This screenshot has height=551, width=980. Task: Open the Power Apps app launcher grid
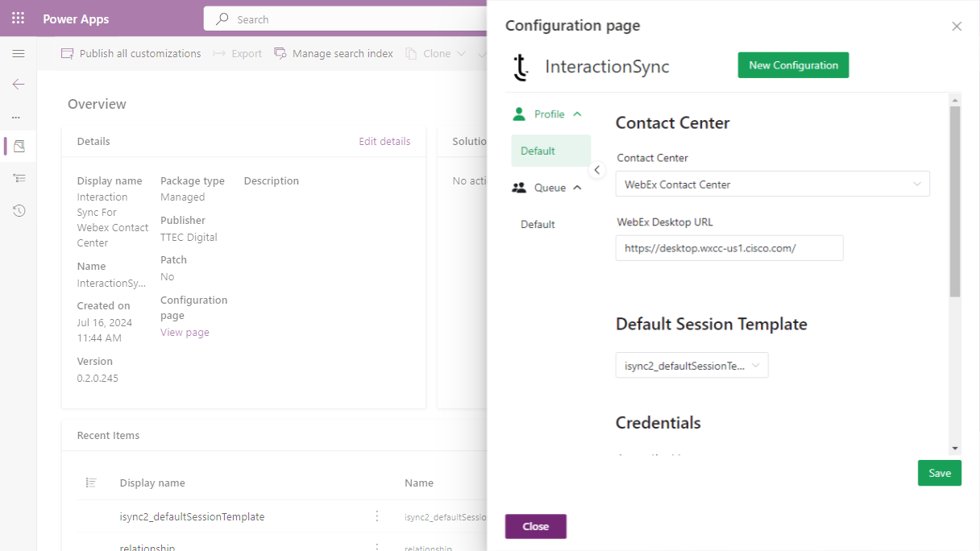18,19
